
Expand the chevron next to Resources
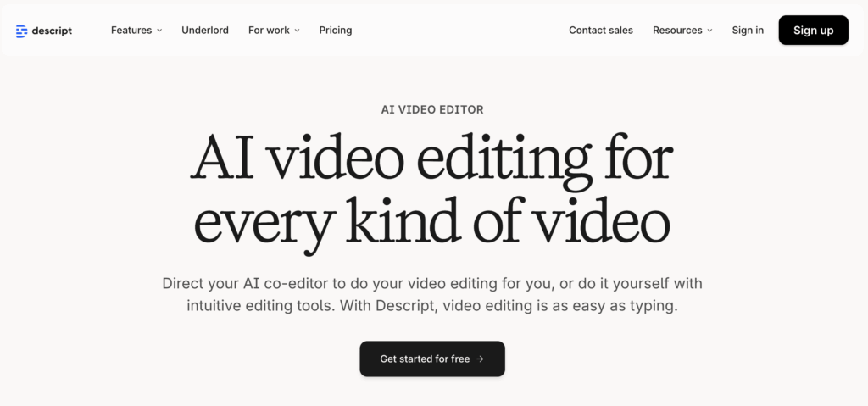pyautogui.click(x=709, y=31)
